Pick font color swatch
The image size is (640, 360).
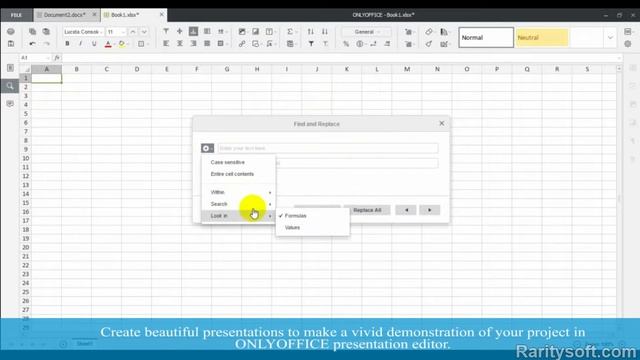108,44
